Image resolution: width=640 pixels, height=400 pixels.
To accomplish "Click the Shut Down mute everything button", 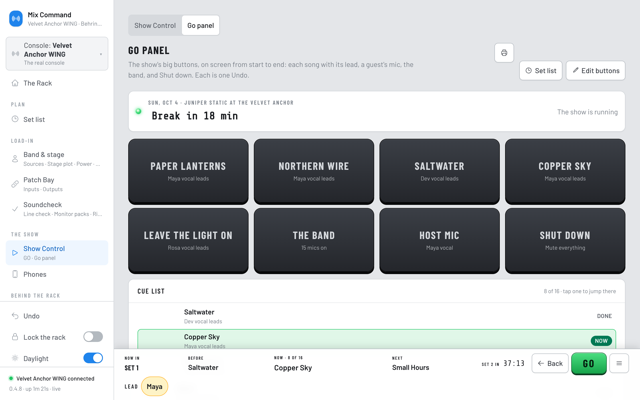I will point(565,241).
